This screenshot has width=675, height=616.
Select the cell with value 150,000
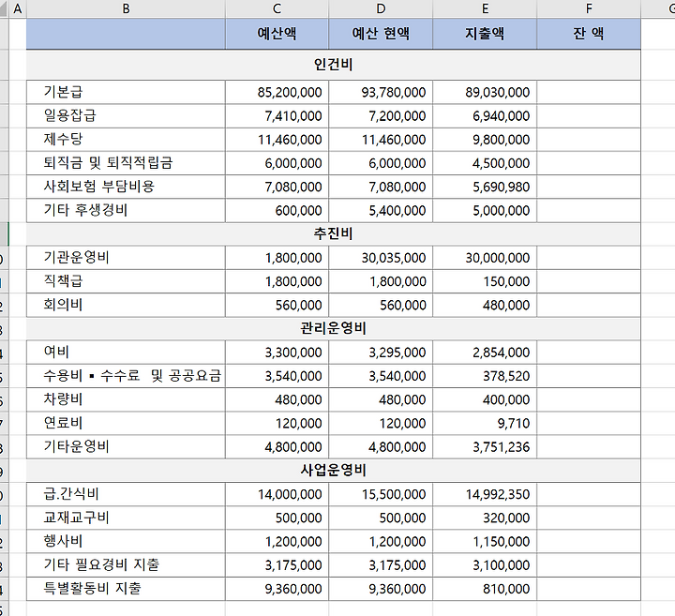[486, 281]
